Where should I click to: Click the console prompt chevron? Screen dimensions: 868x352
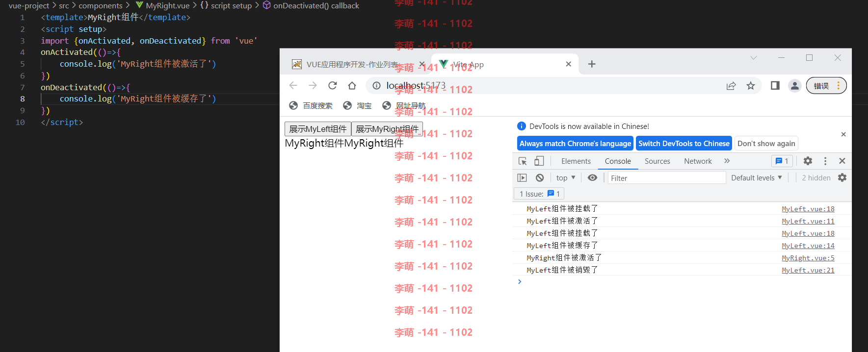click(x=520, y=281)
